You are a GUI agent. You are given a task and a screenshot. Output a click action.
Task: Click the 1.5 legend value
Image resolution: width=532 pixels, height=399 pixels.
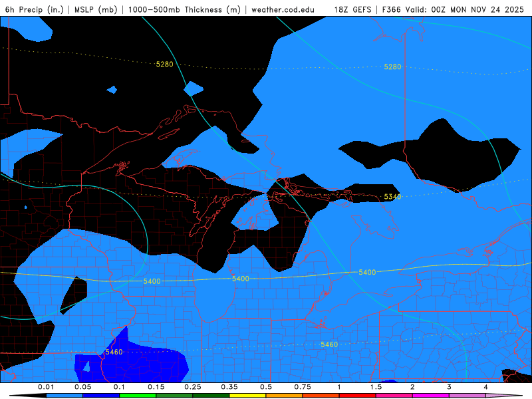376,387
